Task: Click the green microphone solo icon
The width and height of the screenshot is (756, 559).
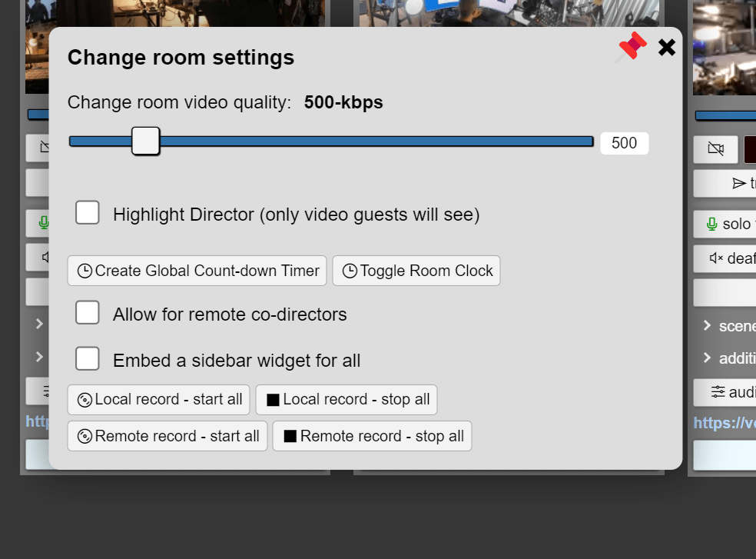Action: [711, 224]
